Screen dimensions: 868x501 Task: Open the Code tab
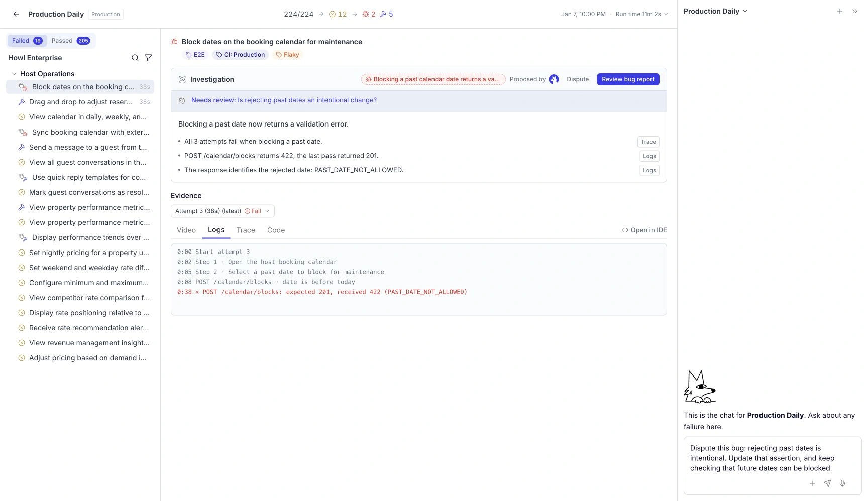pyautogui.click(x=276, y=230)
